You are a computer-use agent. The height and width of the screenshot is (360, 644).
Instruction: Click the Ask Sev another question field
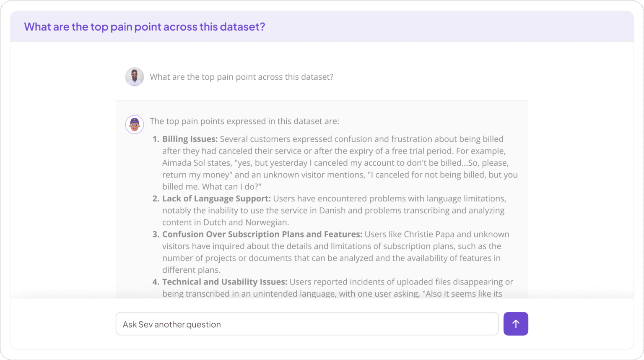pyautogui.click(x=307, y=323)
